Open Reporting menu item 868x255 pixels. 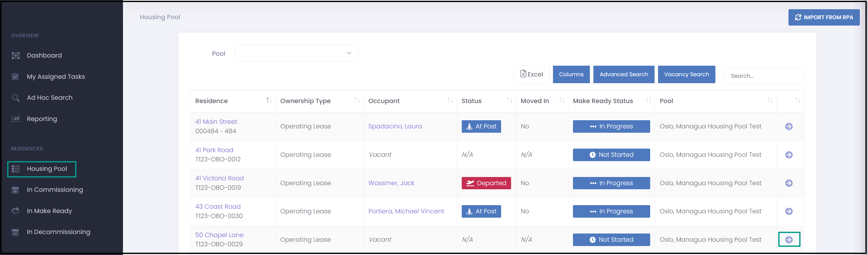click(x=42, y=119)
